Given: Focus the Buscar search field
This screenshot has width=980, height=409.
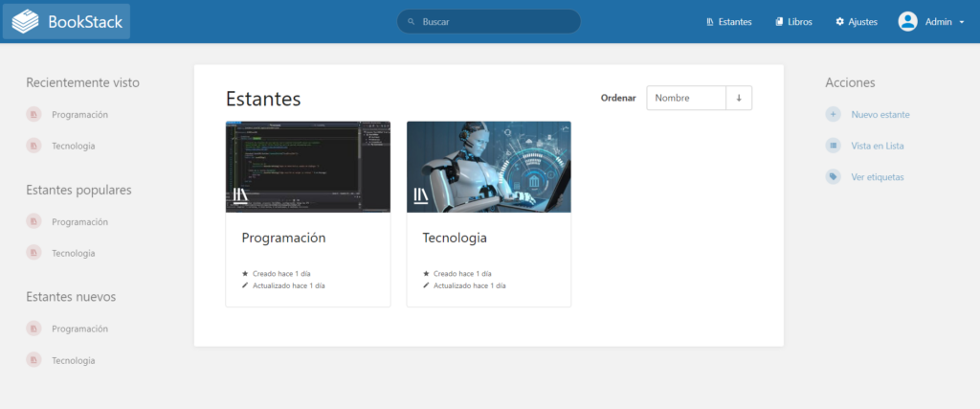Looking at the screenshot, I should click(x=489, y=21).
